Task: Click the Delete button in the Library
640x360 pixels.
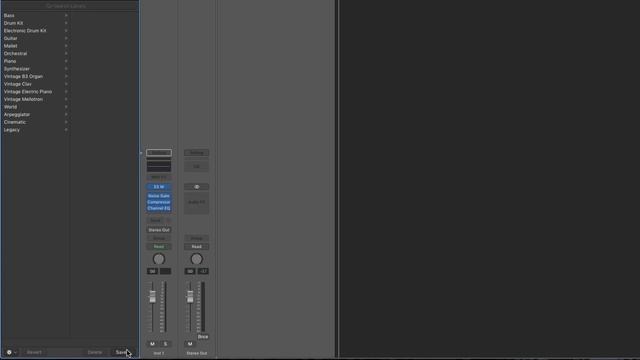Action: click(x=95, y=352)
